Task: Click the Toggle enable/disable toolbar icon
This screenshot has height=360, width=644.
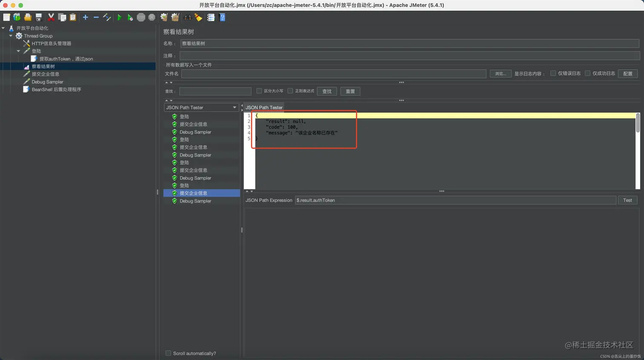Action: click(x=107, y=17)
